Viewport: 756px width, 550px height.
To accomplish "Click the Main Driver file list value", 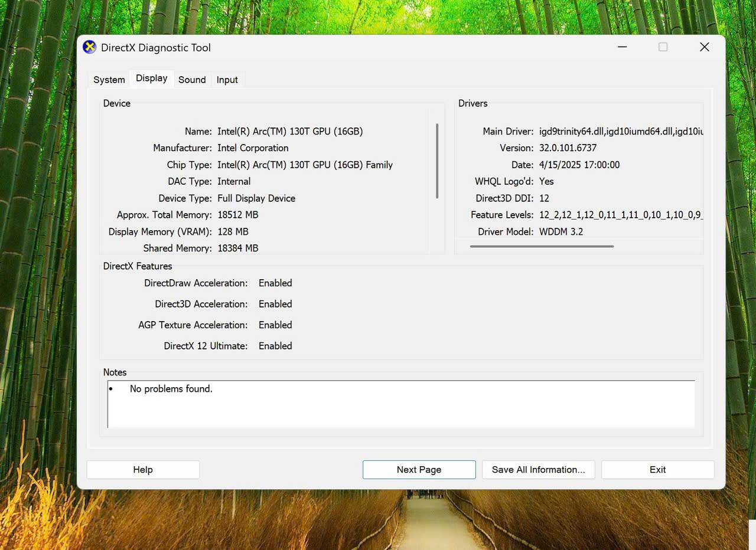I will [x=620, y=132].
